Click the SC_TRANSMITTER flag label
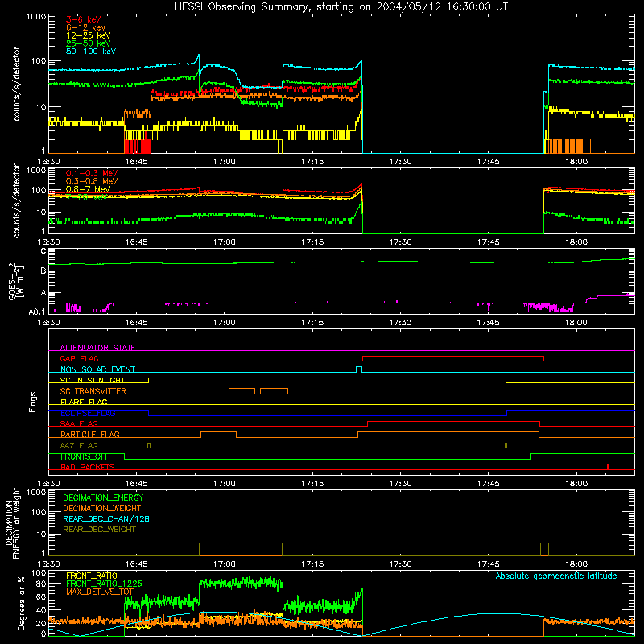 pyautogui.click(x=93, y=391)
